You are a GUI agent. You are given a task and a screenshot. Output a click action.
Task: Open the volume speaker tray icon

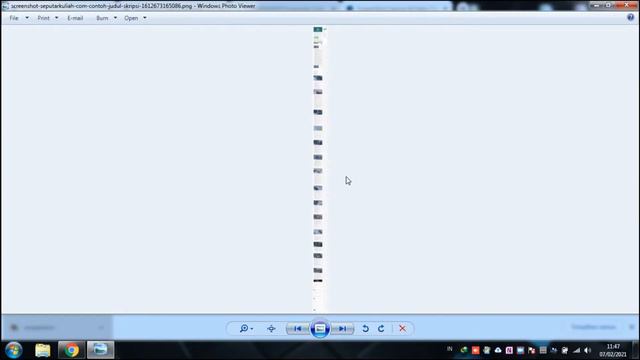tap(588, 350)
